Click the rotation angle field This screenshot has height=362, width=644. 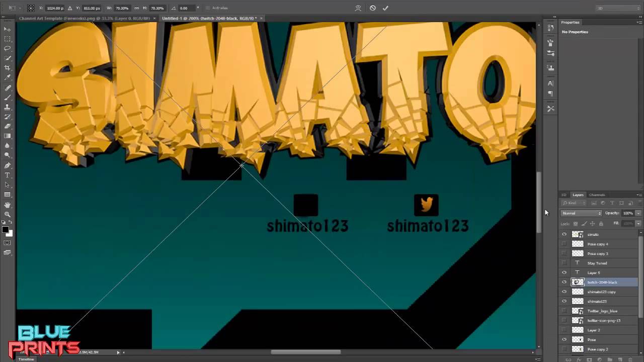pos(187,8)
